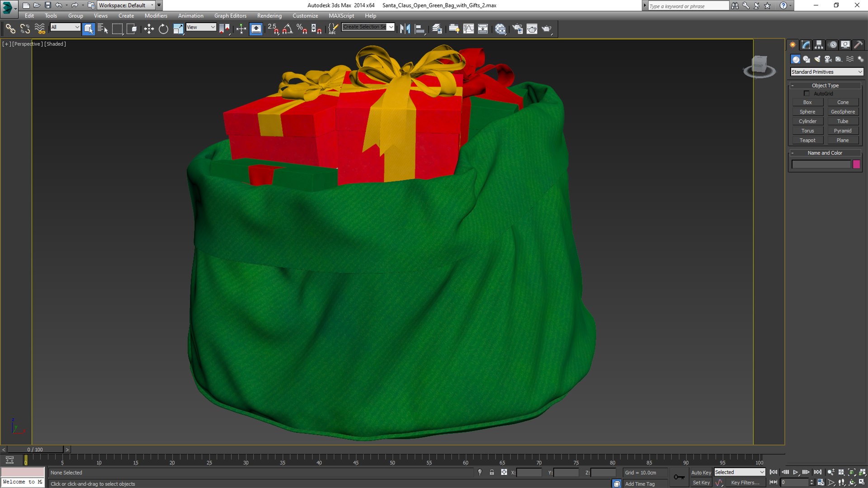Click the Mirror tool icon
The width and height of the screenshot is (868, 488).
(x=405, y=29)
